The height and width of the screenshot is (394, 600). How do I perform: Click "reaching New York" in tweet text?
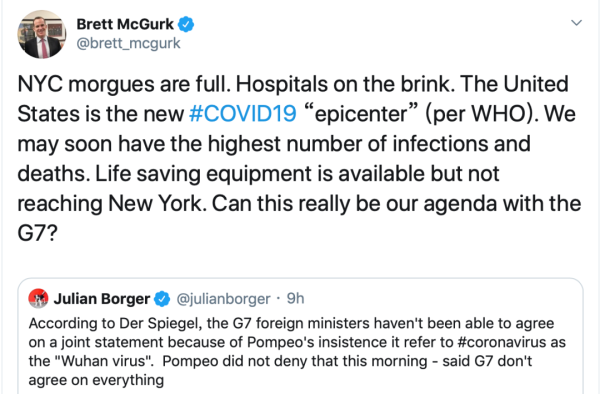[x=110, y=204]
